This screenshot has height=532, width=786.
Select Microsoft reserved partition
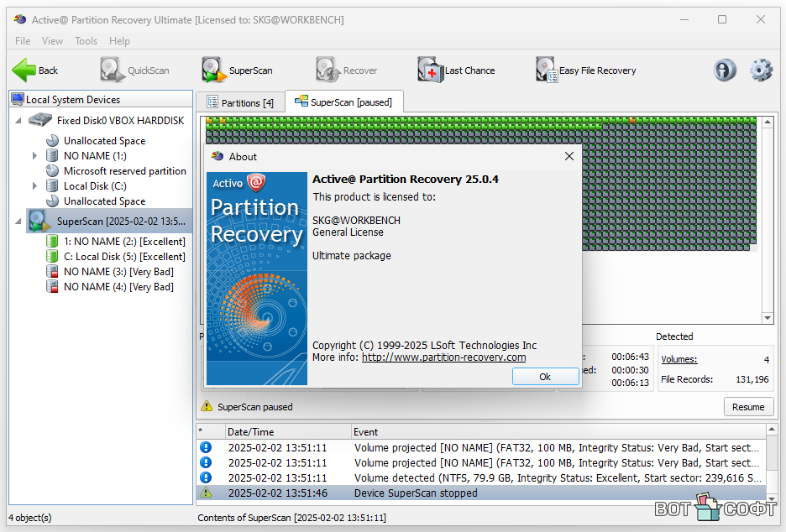[125, 171]
